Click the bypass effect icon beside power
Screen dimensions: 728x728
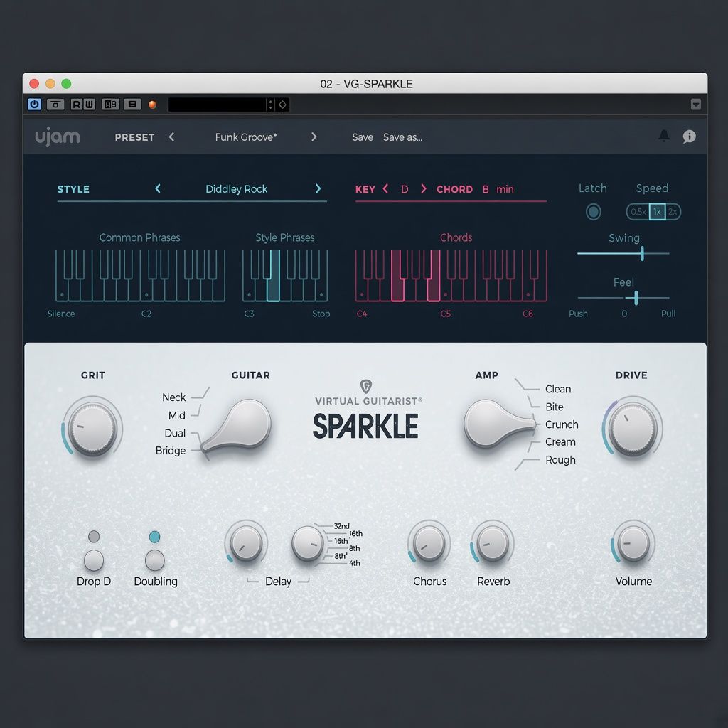click(55, 105)
